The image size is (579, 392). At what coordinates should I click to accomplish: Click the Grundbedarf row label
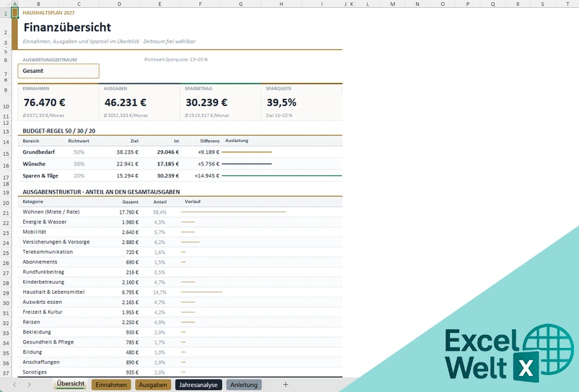click(38, 152)
